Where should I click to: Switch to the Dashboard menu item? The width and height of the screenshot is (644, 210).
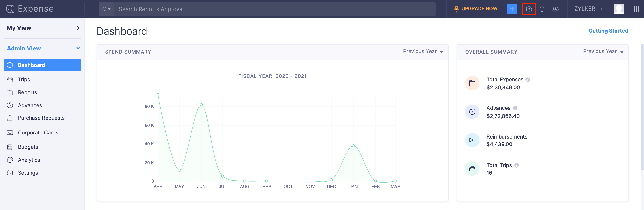click(x=32, y=65)
